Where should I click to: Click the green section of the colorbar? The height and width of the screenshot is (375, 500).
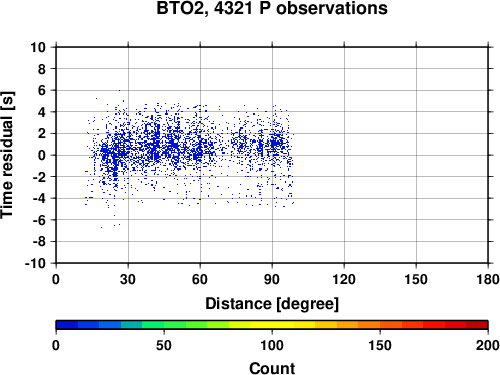pos(174,325)
